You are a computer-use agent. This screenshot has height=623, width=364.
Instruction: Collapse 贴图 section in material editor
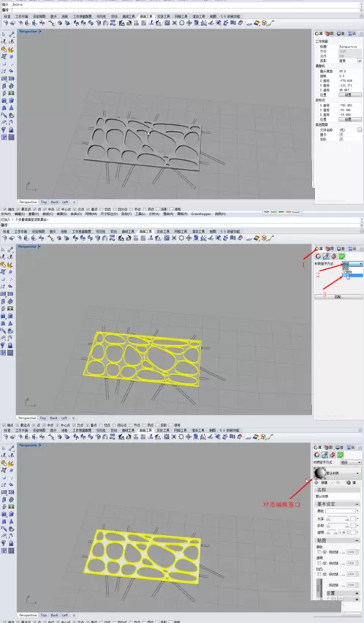coord(357,541)
